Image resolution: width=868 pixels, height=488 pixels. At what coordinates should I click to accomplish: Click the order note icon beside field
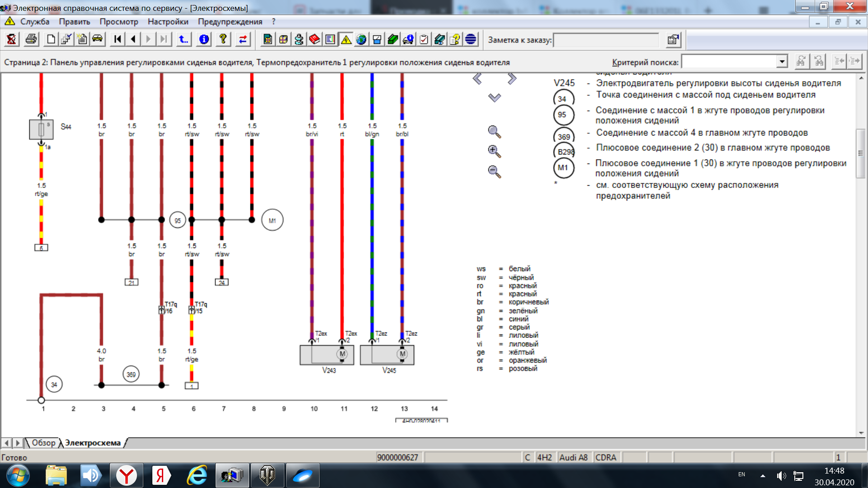673,40
